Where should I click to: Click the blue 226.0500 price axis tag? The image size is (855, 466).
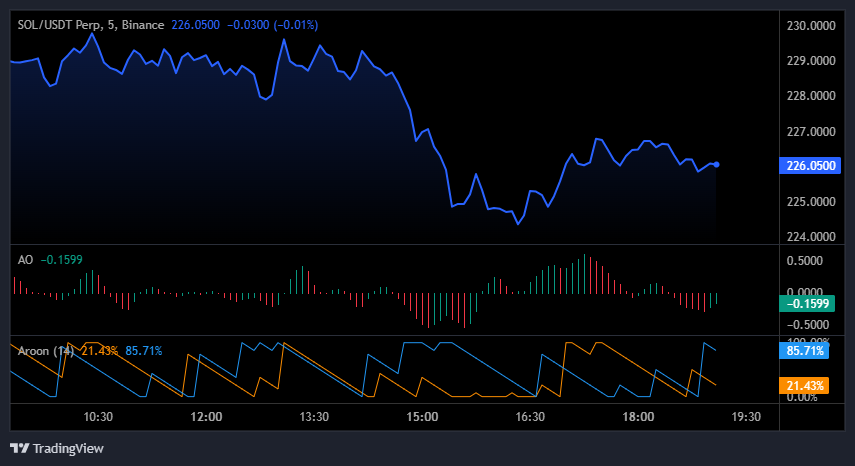pyautogui.click(x=810, y=166)
